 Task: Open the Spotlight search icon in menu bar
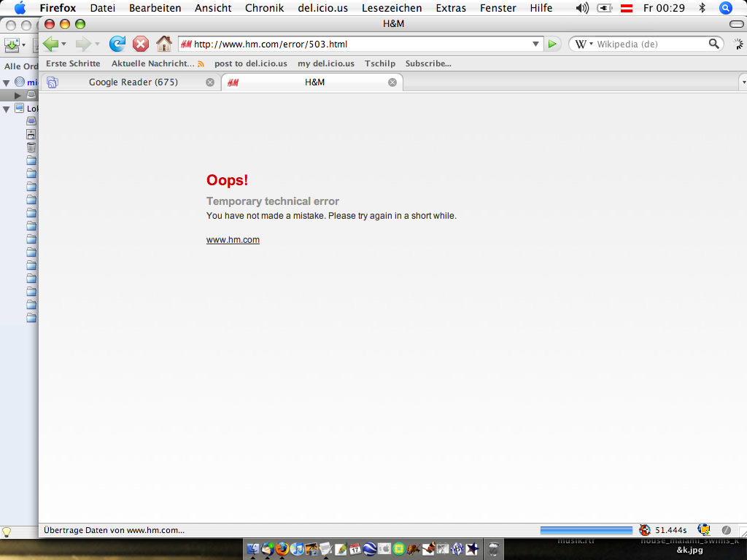coord(725,8)
